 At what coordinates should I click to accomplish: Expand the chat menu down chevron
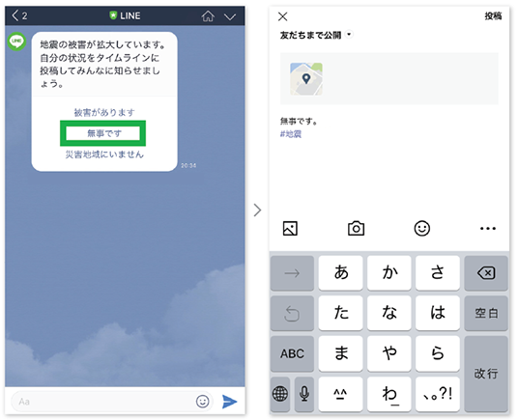[x=230, y=16]
